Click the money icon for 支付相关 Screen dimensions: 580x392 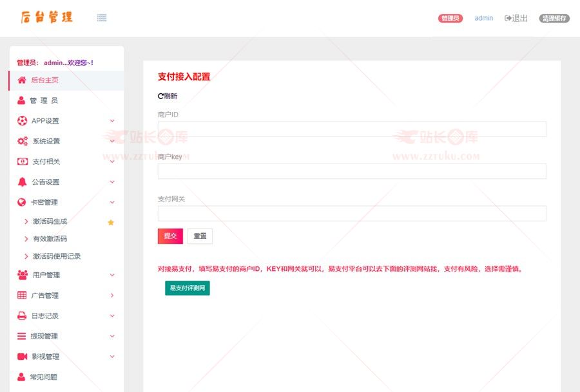[22, 162]
